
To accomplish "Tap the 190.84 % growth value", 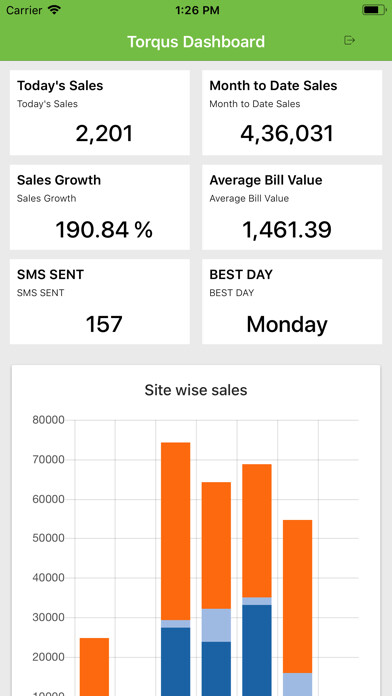I will tap(103, 229).
